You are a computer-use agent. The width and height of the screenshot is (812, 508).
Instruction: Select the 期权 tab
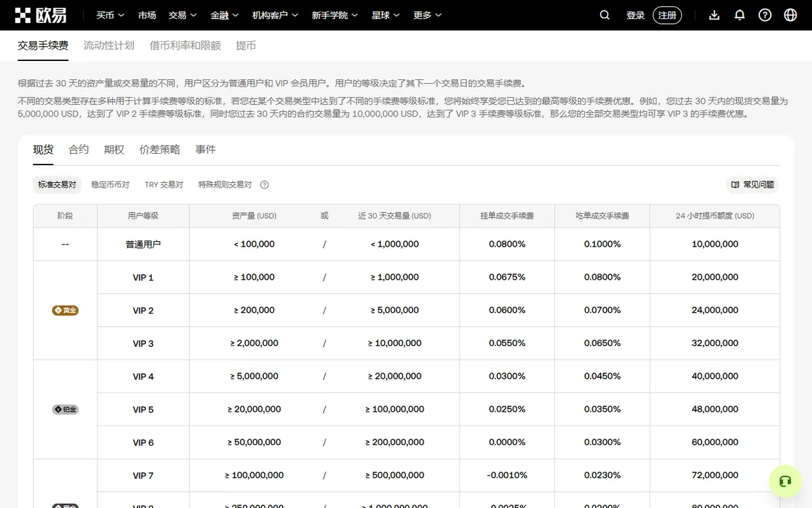pos(114,150)
